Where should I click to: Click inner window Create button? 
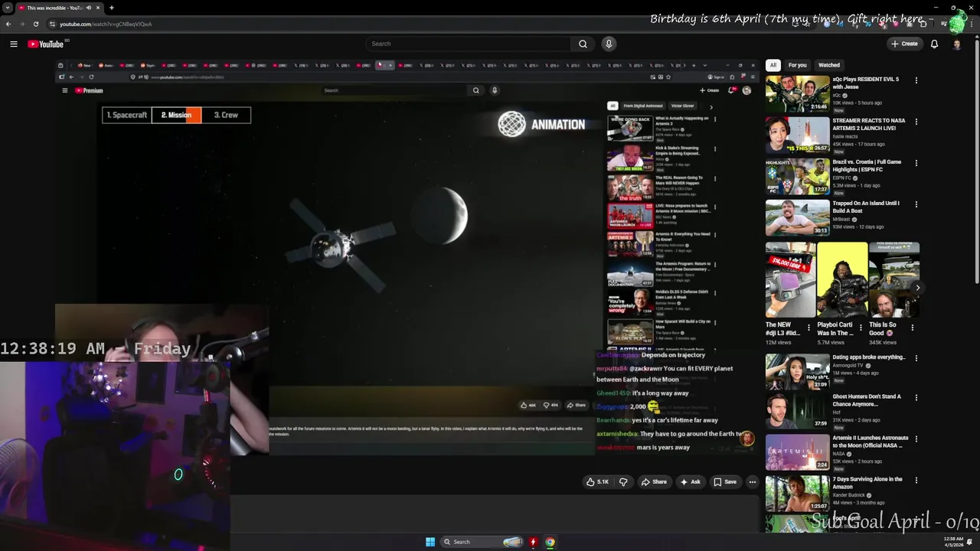coord(709,90)
